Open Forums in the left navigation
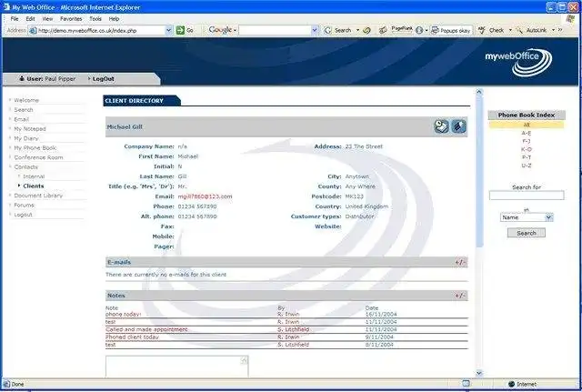The image size is (582, 392). (x=25, y=205)
